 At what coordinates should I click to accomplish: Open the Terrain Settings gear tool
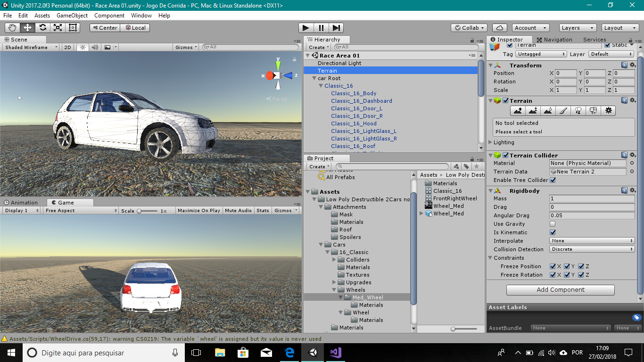(x=609, y=110)
